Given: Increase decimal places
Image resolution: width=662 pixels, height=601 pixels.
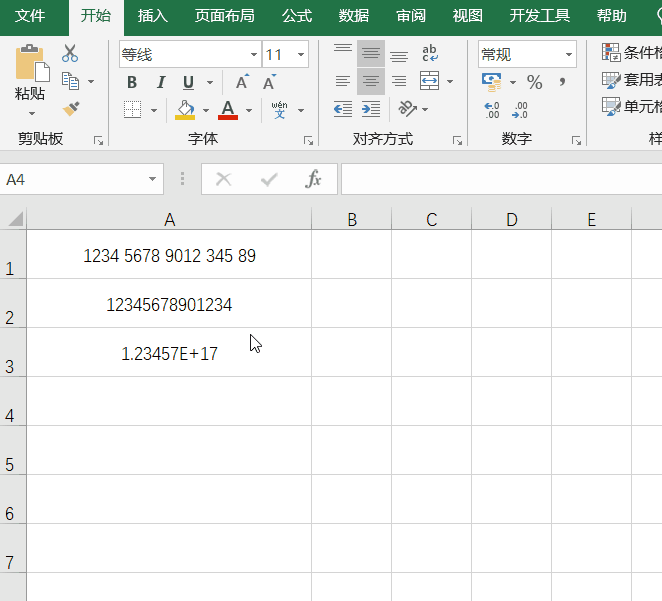Looking at the screenshot, I should (x=492, y=110).
